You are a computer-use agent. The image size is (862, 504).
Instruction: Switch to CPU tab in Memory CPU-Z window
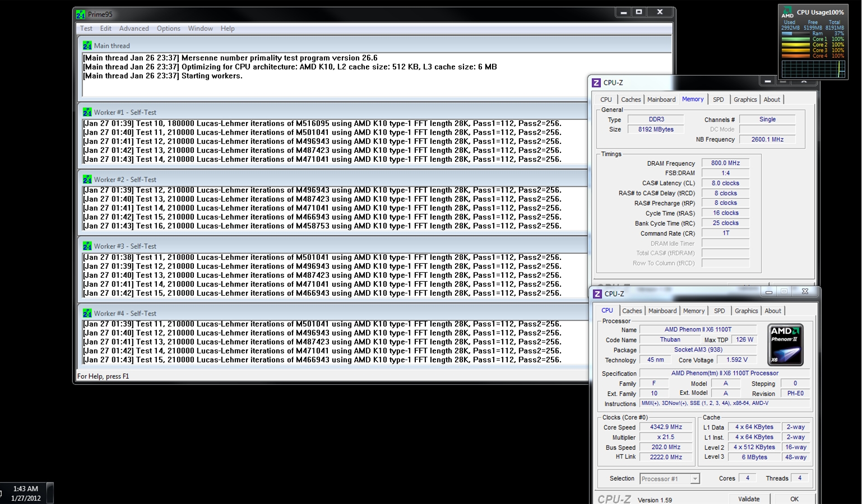(606, 100)
